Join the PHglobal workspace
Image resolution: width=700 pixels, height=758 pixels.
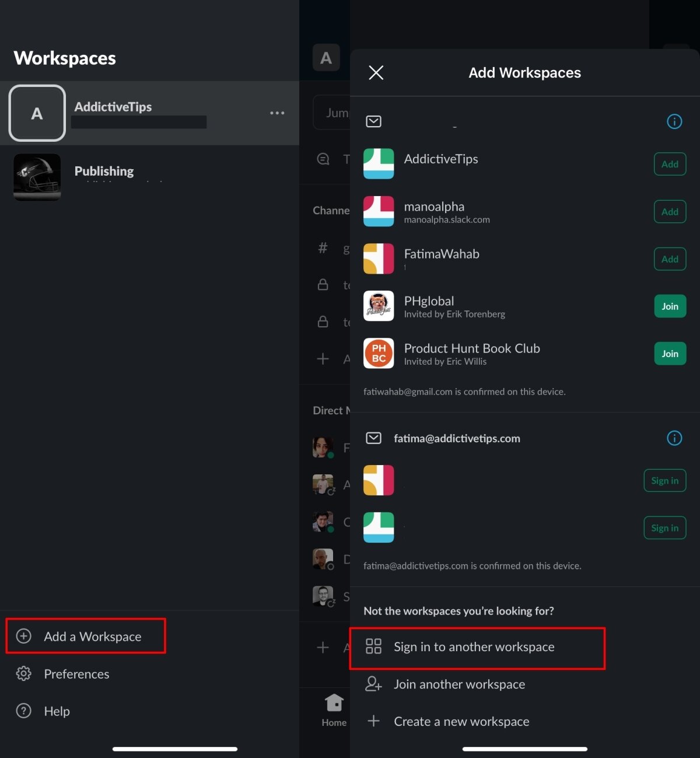pos(670,306)
